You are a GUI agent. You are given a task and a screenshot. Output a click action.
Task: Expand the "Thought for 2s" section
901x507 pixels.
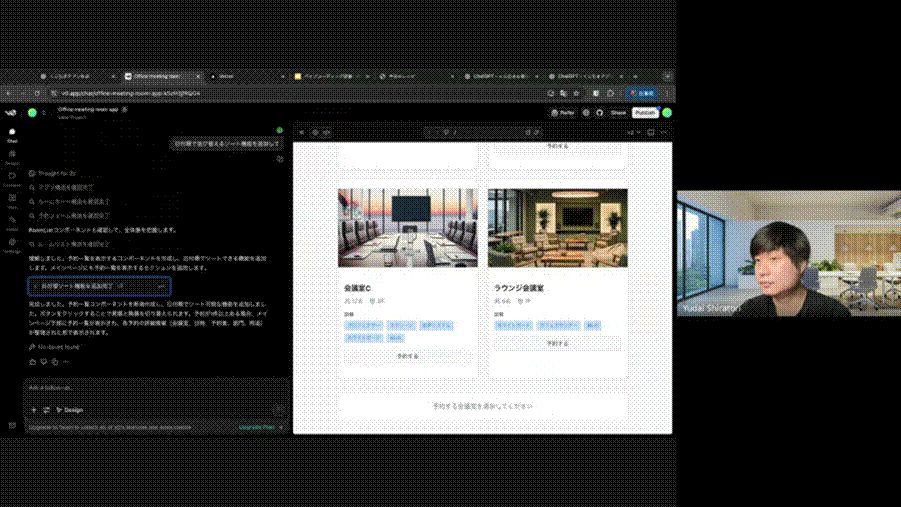pos(58,173)
